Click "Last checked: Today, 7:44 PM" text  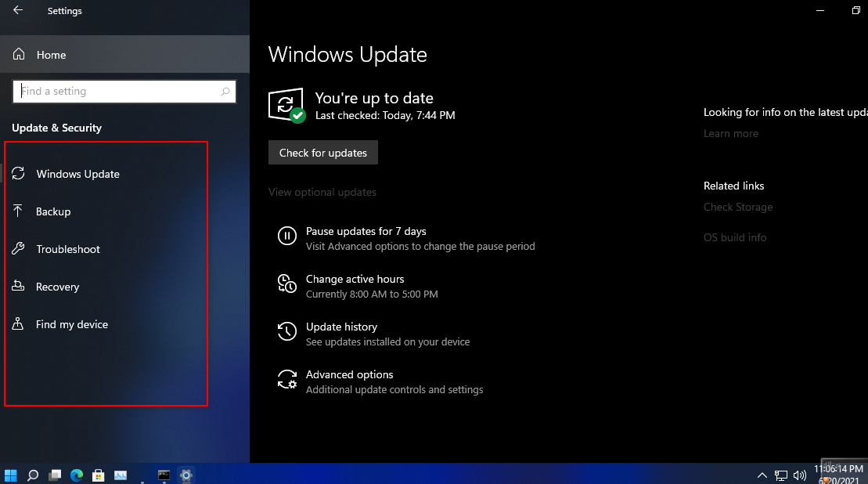click(385, 115)
